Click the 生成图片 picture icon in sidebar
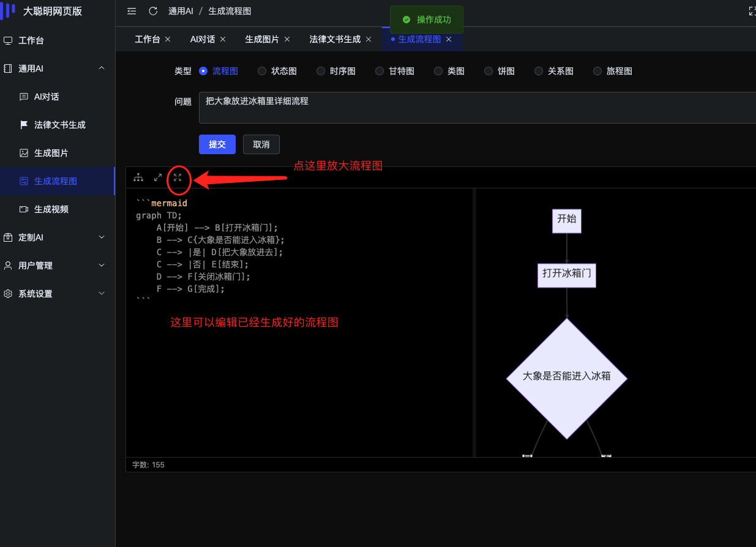This screenshot has width=756, height=547. pos(24,153)
